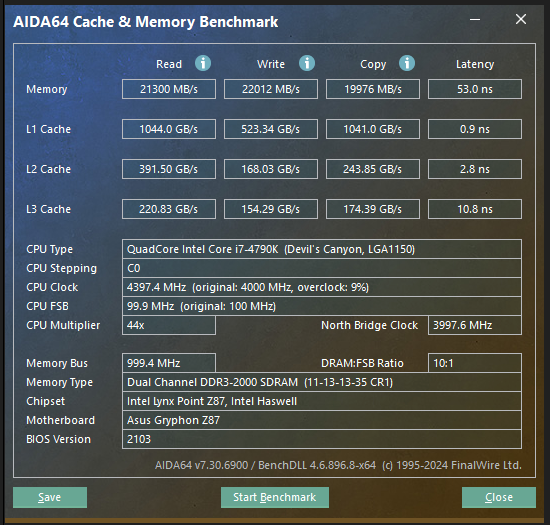Screen dimensions: 550x525
Task: Start the benchmark
Action: click(x=275, y=497)
